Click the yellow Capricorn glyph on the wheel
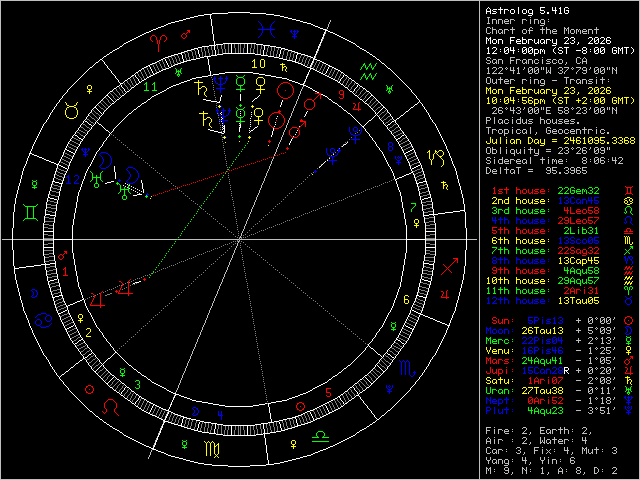This screenshot has height=480, width=640. pyautogui.click(x=437, y=157)
